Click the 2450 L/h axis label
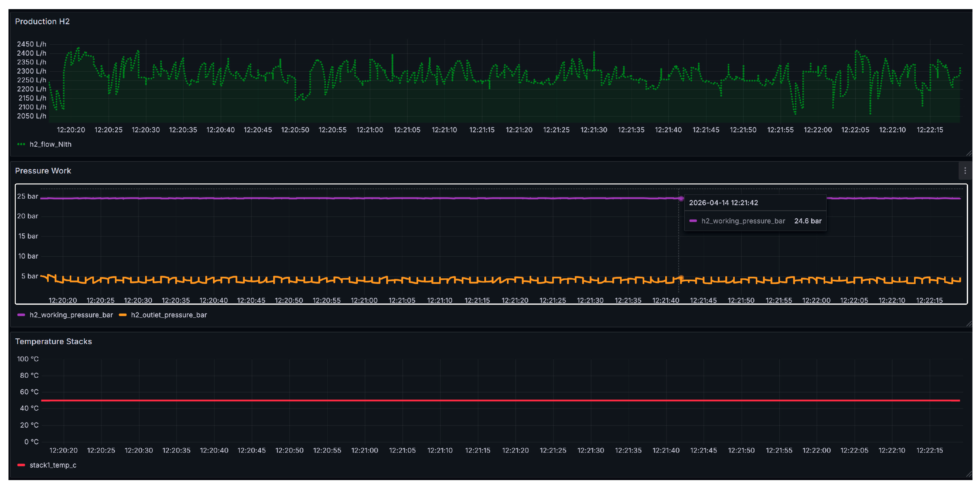This screenshot has height=487, width=980. point(32,44)
